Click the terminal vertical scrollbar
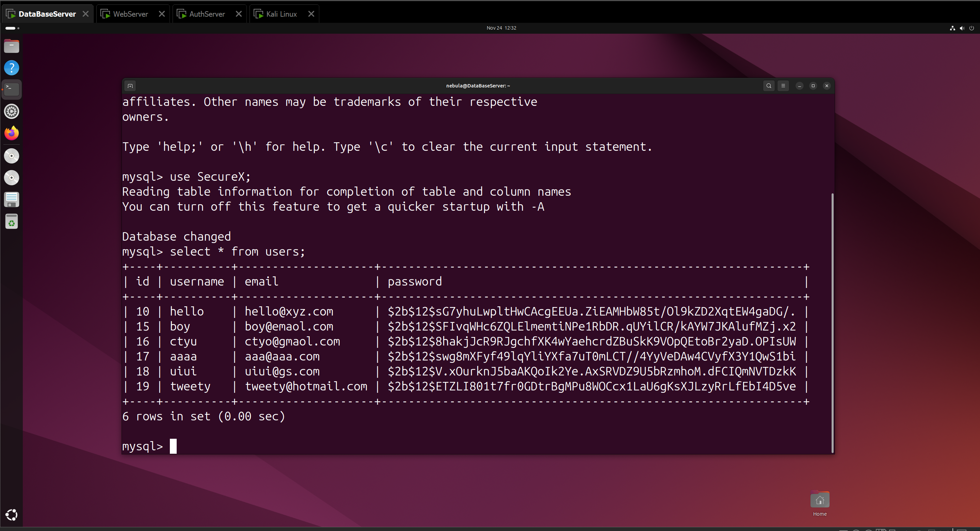This screenshot has height=531, width=980. (832, 323)
